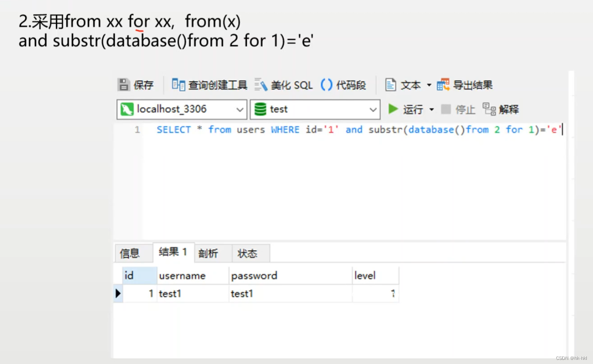Click the Beautify SQL (美化 SQL) icon
The height and width of the screenshot is (364, 593).
pyautogui.click(x=260, y=85)
